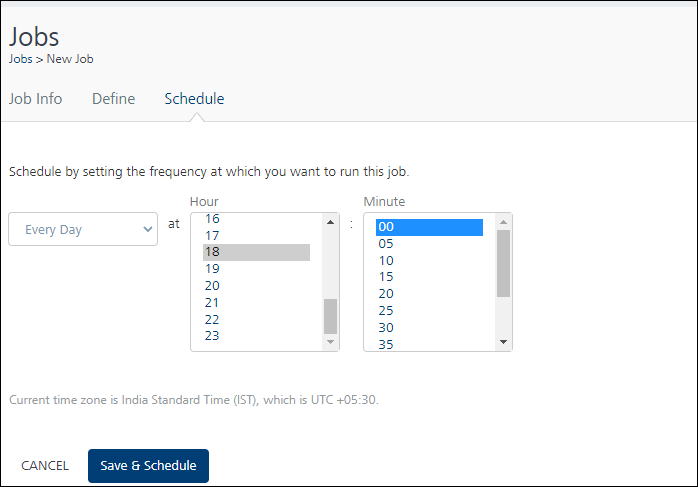Switch to the Define tab
The height and width of the screenshot is (487, 698).
(114, 99)
